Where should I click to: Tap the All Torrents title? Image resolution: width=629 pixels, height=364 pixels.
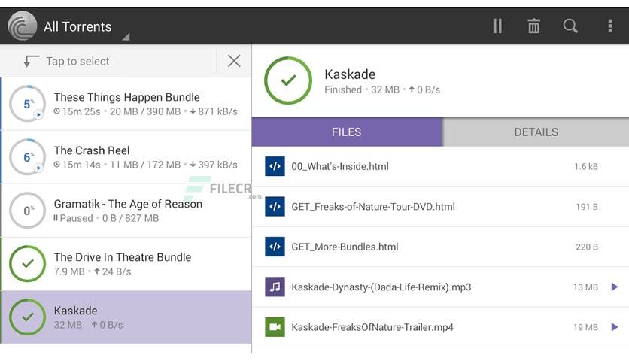pyautogui.click(x=77, y=26)
